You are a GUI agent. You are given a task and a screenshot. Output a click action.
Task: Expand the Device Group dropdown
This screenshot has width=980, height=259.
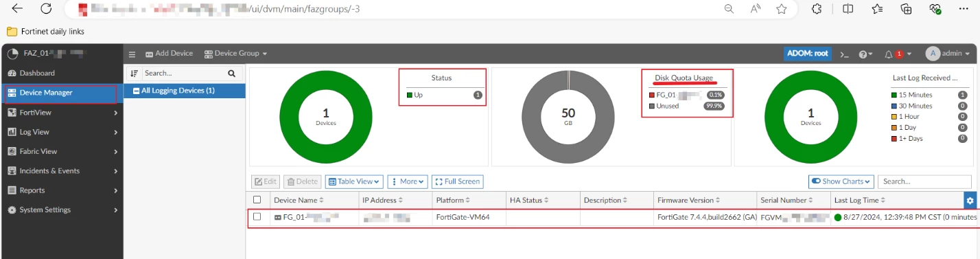(235, 54)
